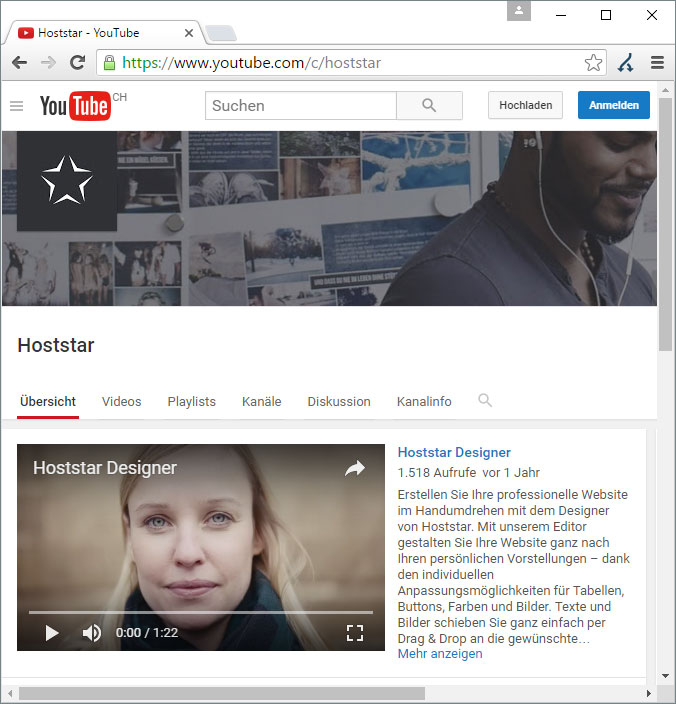Close the Hoststar - YouTube tab

[x=189, y=33]
